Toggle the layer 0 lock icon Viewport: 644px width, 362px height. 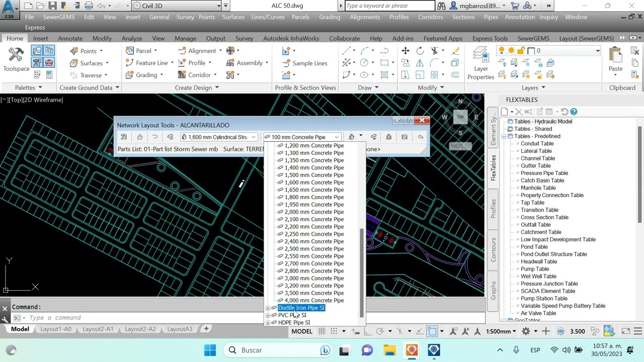(x=521, y=50)
